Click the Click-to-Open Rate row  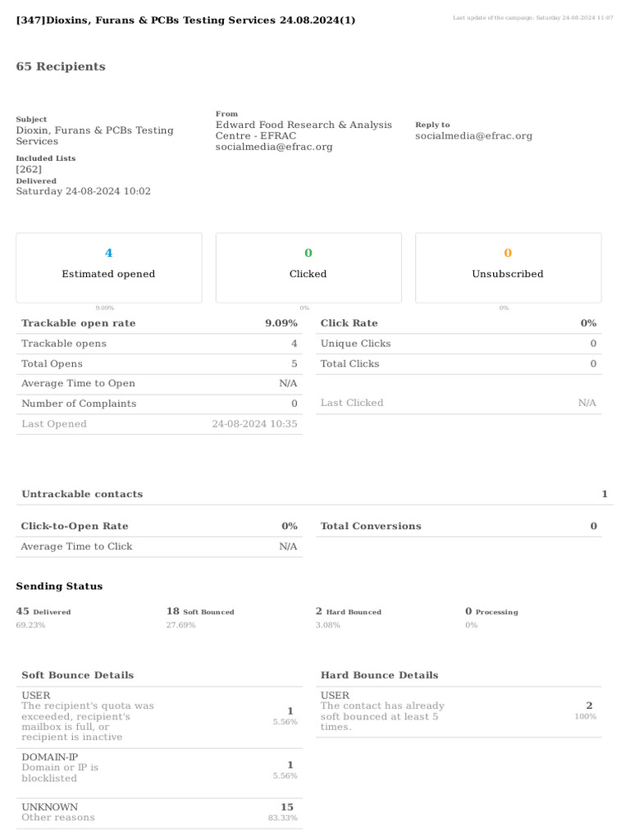pos(159,526)
